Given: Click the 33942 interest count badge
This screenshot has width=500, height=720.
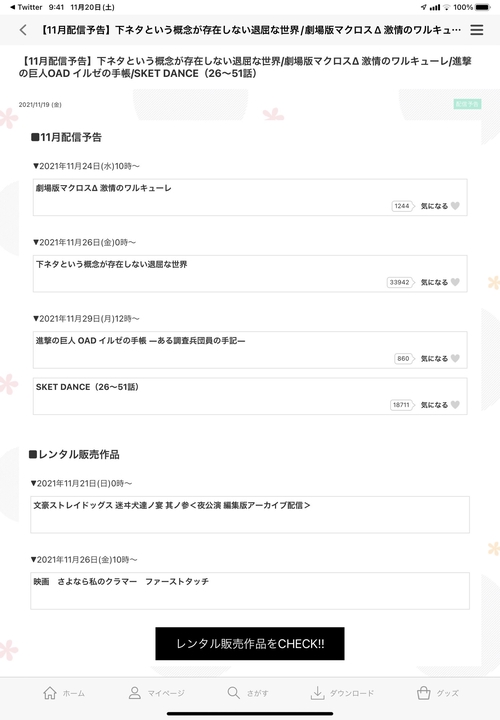Looking at the screenshot, I should 400,282.
